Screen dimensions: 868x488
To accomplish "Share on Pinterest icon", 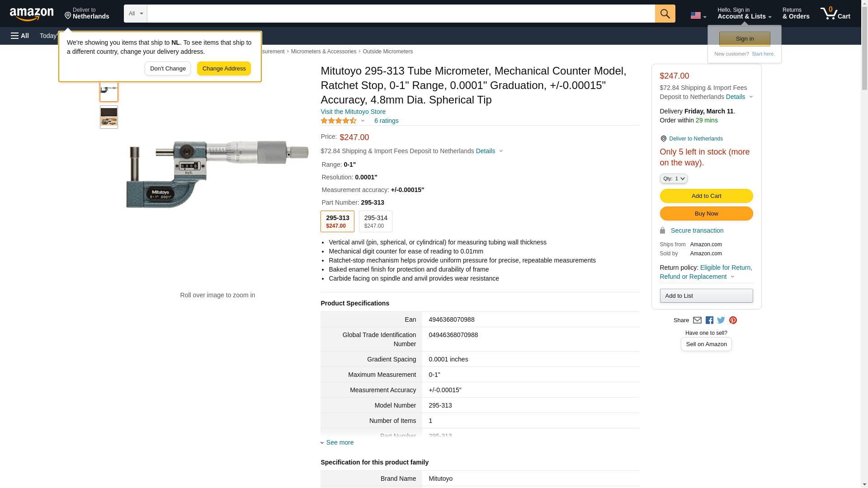I will (x=733, y=320).
